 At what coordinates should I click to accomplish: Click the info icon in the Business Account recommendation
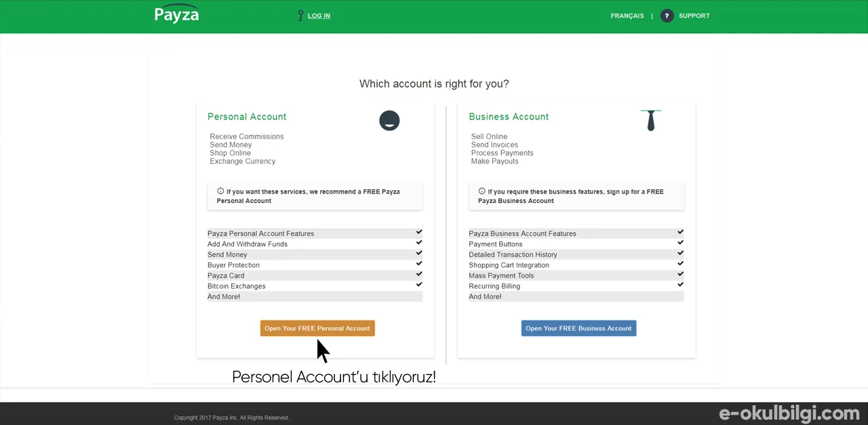481,191
